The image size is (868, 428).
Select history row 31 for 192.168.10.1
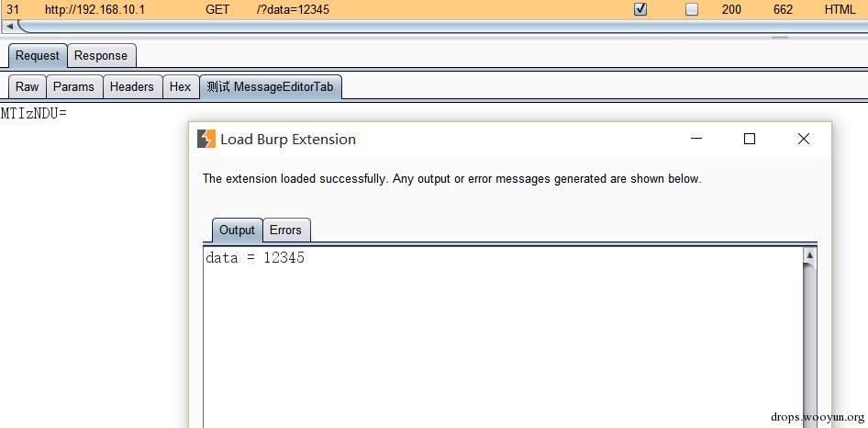(434, 9)
